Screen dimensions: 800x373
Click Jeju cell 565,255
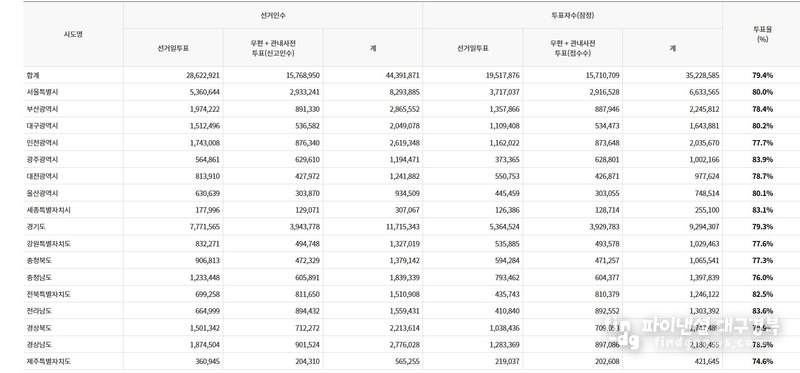pyautogui.click(x=408, y=361)
